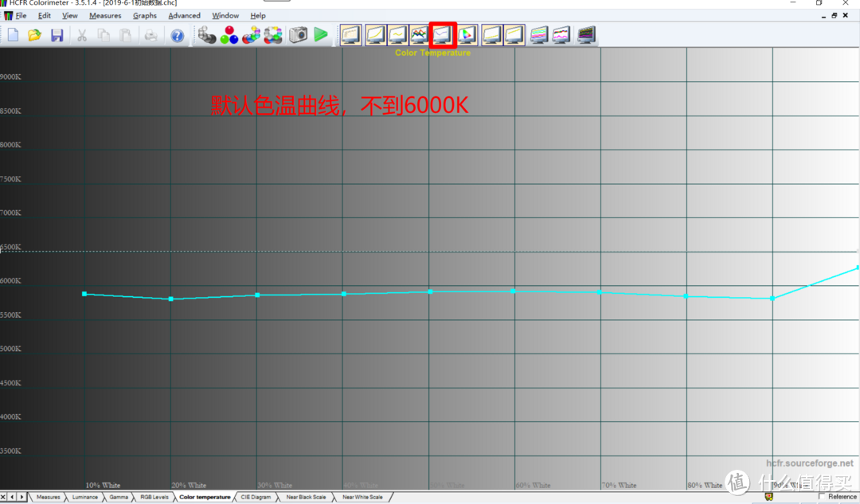Open the Measures menu
The width and height of the screenshot is (860, 504).
105,15
